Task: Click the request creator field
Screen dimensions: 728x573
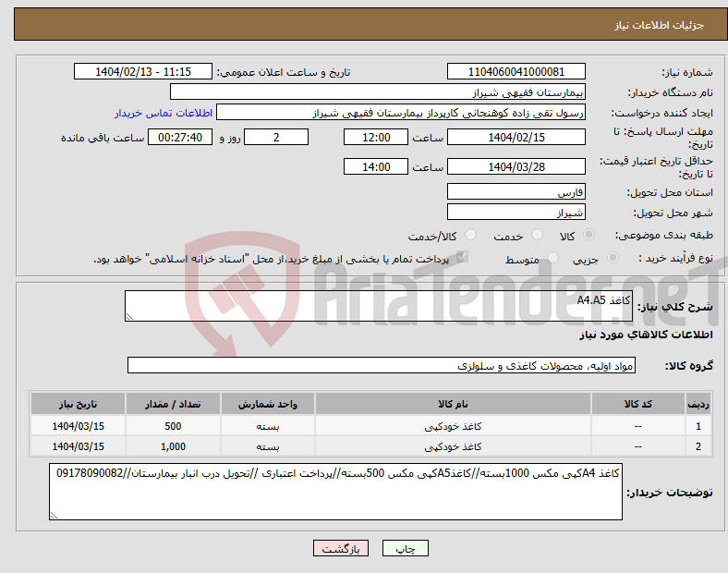Action: pos(401,113)
